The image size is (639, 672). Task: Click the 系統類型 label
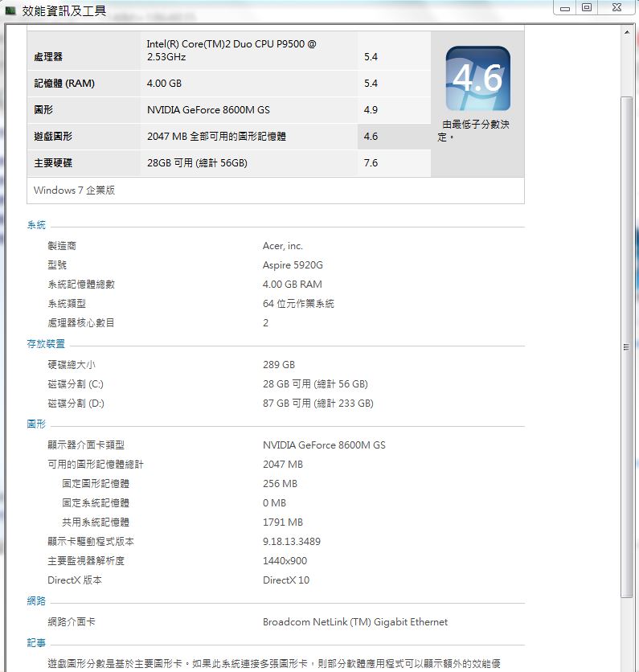click(67, 303)
